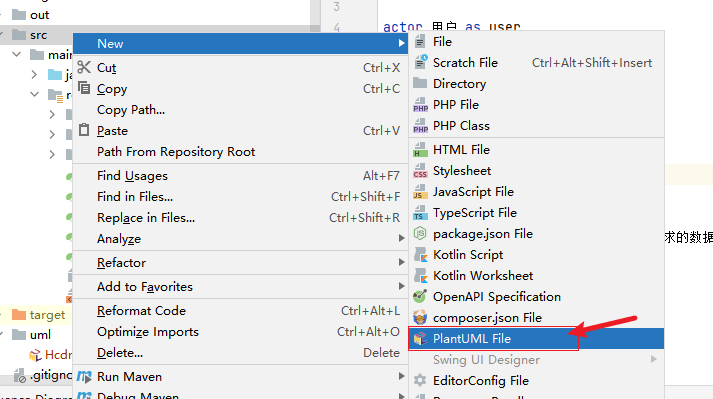Click the EditorConfig File gear icon

pos(420,380)
